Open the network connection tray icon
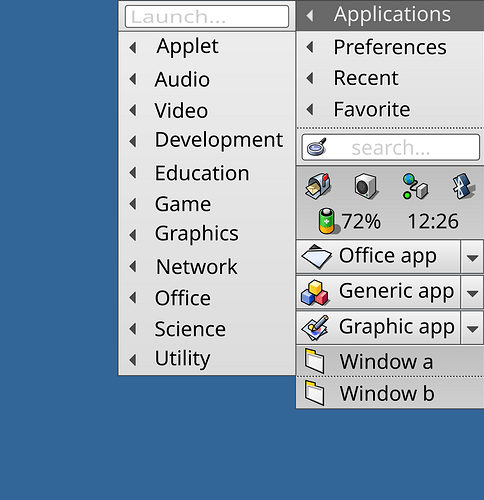This screenshot has height=500, width=484. click(x=415, y=186)
